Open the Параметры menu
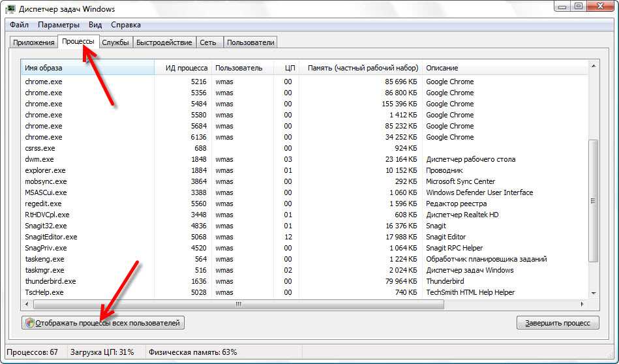 point(59,25)
